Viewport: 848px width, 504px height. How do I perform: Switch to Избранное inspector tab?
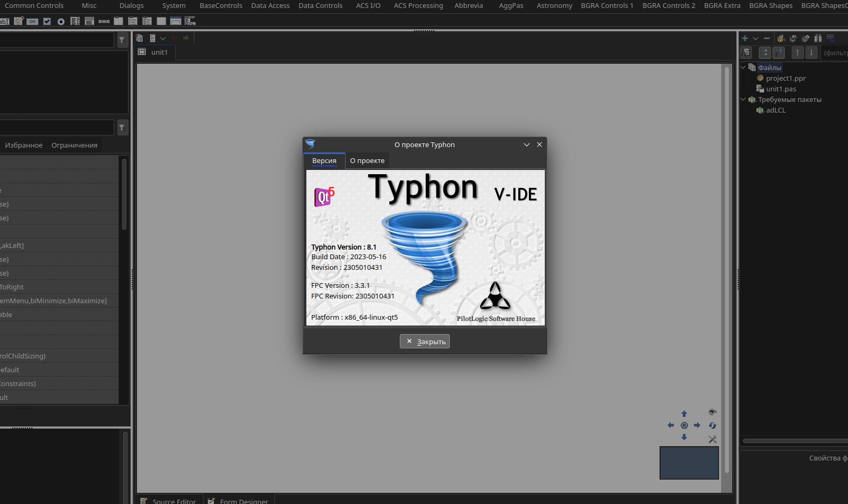(24, 145)
